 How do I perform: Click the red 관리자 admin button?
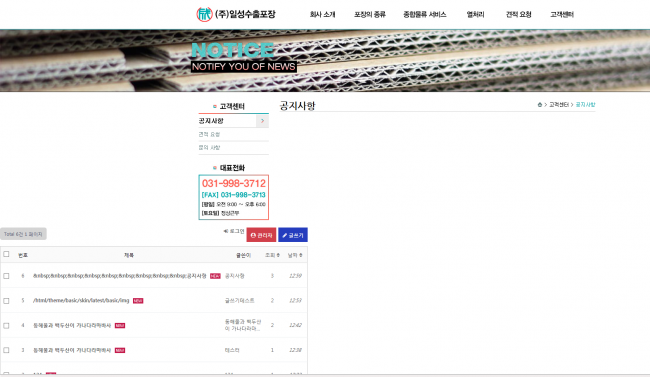click(261, 235)
